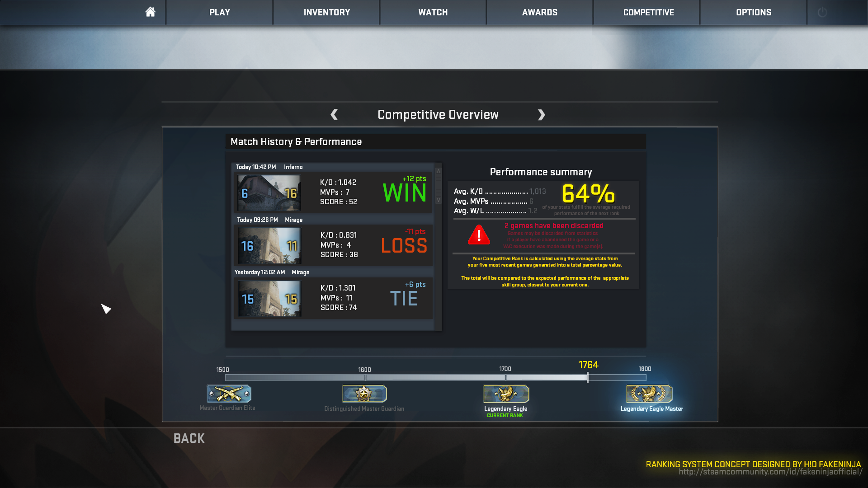Click the AWARDS navigation item

click(539, 13)
